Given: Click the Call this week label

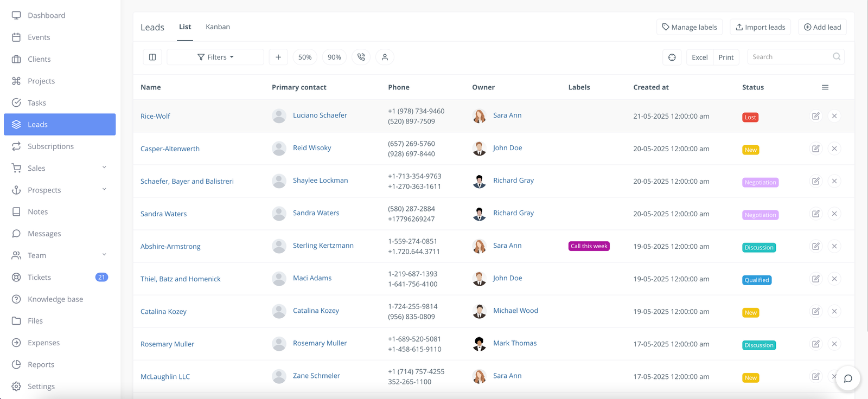Looking at the screenshot, I should pyautogui.click(x=589, y=246).
